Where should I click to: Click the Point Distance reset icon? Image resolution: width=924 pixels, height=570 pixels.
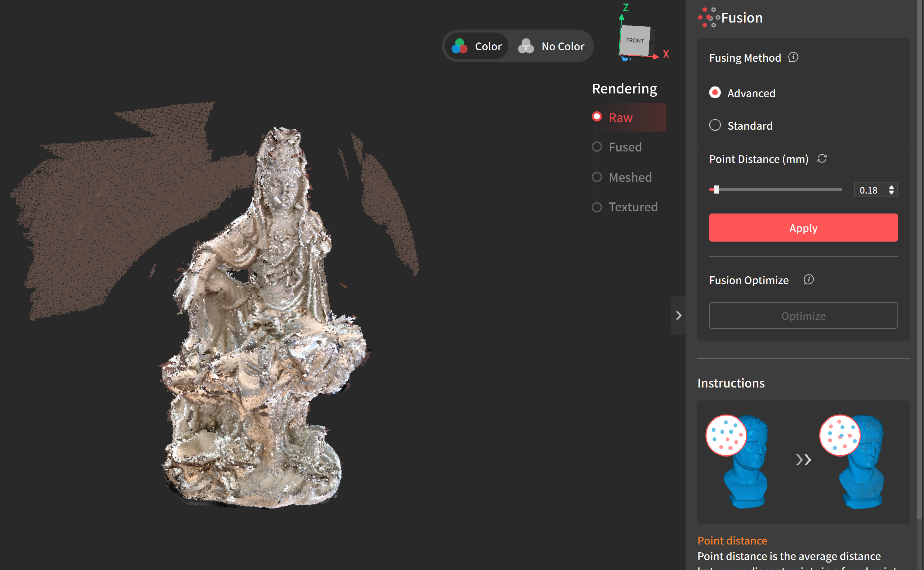pyautogui.click(x=822, y=159)
